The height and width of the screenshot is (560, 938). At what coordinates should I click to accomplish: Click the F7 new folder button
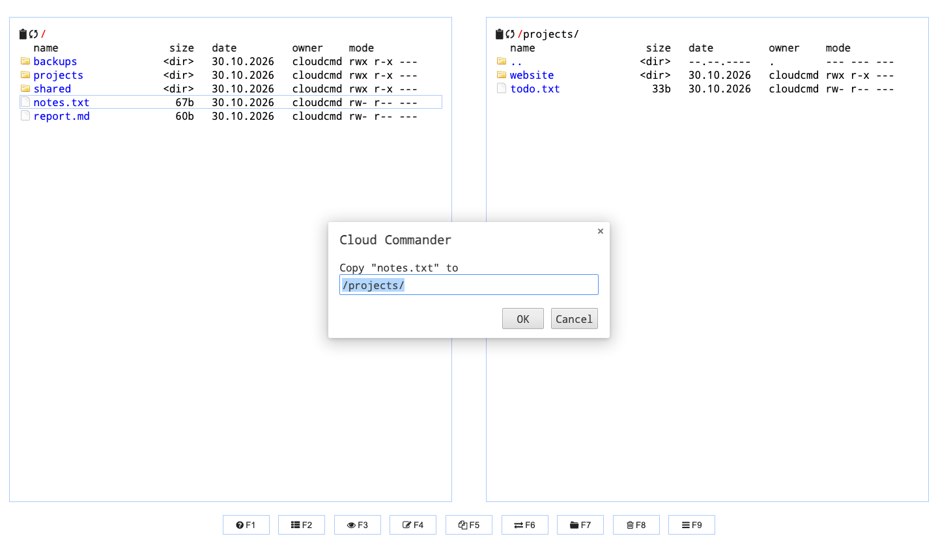[x=580, y=525]
